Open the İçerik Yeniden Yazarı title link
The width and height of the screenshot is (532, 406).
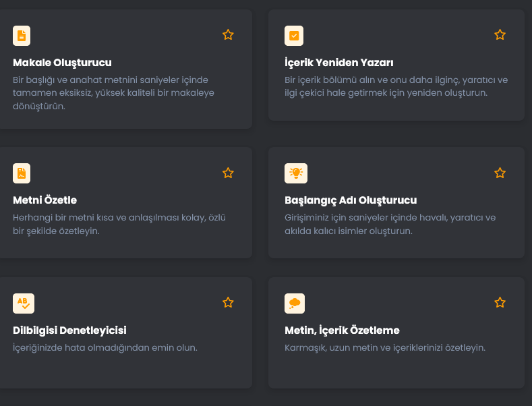pos(339,63)
